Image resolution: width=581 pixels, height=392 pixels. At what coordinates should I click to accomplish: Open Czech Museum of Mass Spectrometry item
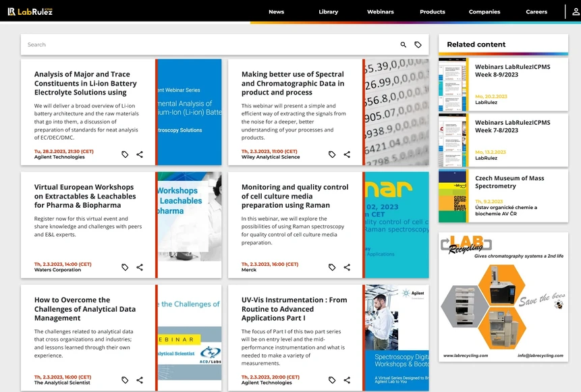pos(509,182)
